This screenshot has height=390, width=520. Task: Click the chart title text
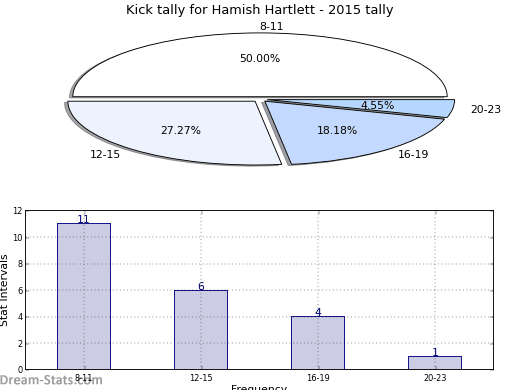(260, 10)
